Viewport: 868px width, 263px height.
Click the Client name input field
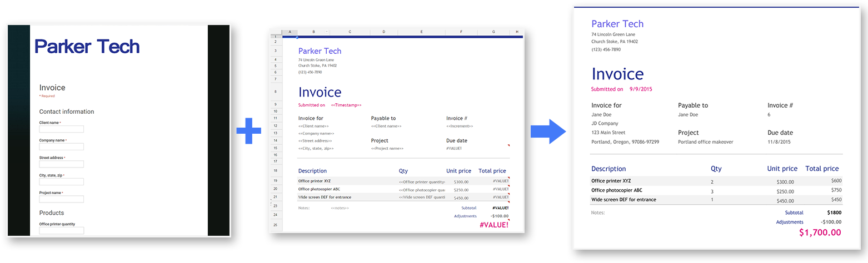[61, 129]
